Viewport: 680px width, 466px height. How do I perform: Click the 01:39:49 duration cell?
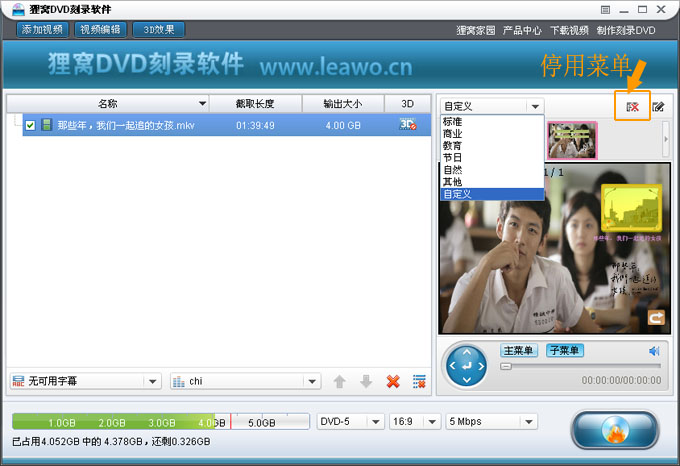pyautogui.click(x=255, y=126)
